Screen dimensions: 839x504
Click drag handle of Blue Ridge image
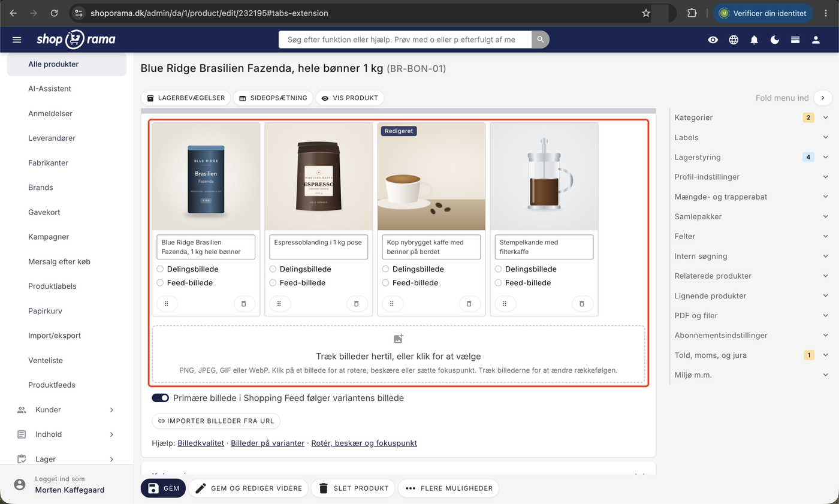tap(167, 304)
